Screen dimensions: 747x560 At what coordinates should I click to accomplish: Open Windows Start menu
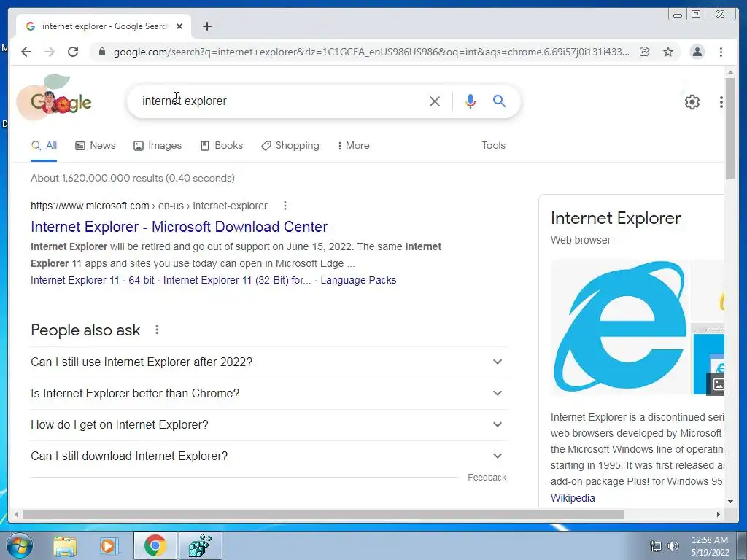19,545
